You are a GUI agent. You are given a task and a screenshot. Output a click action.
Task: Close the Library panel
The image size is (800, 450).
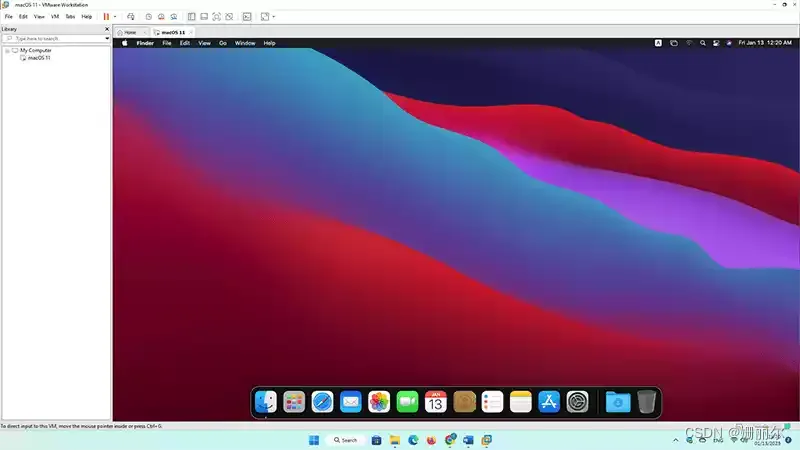click(107, 29)
